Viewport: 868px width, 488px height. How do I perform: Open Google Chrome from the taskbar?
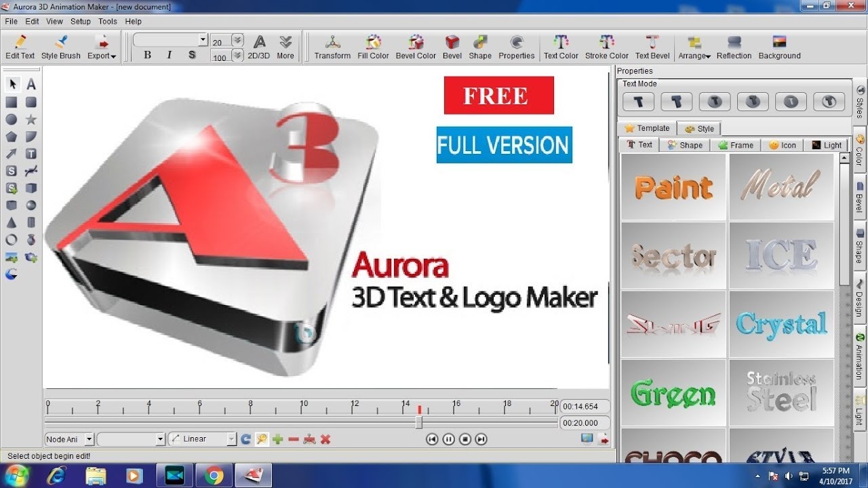(x=214, y=476)
